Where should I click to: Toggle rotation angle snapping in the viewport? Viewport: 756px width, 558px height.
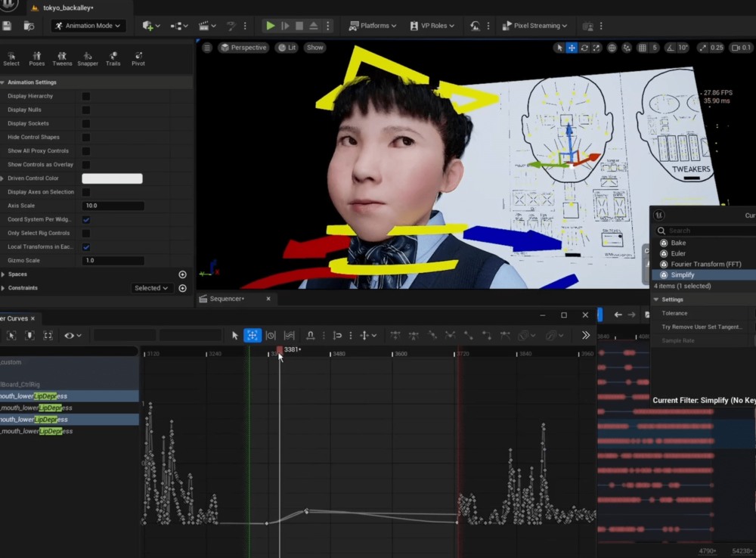tap(670, 48)
